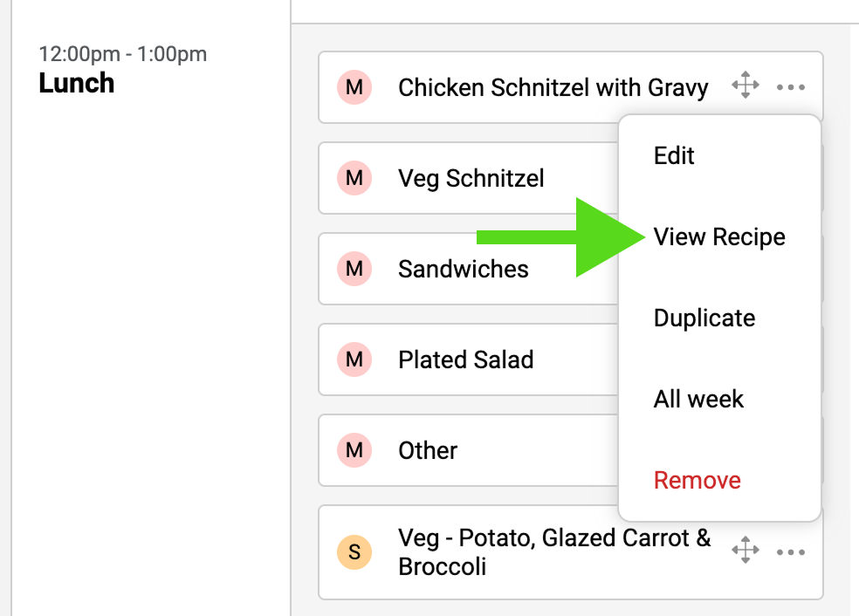
Task: Apply All week from the menu
Action: pos(698,400)
